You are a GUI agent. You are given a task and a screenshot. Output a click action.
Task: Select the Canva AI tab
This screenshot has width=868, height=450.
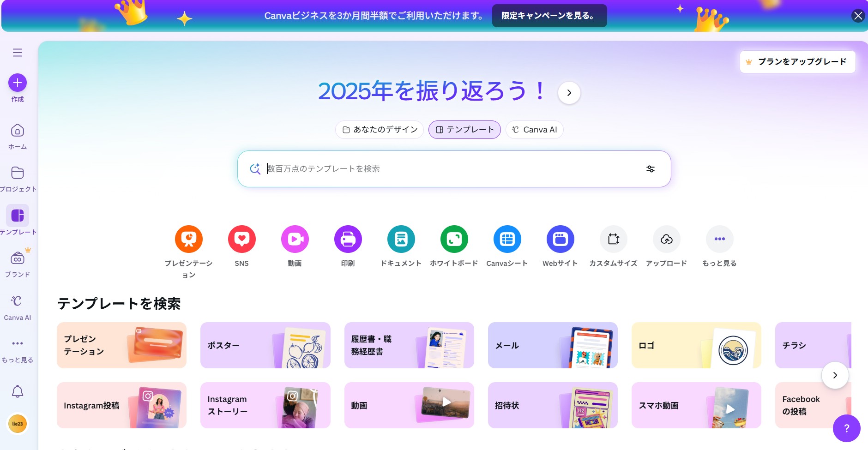534,130
